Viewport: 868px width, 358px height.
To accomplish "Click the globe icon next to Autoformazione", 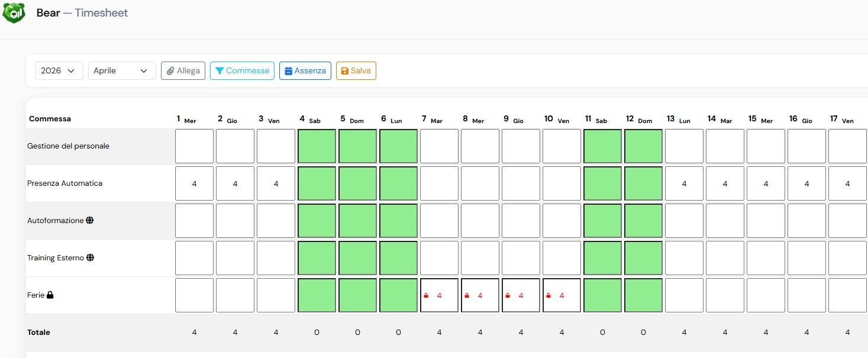I will [90, 221].
